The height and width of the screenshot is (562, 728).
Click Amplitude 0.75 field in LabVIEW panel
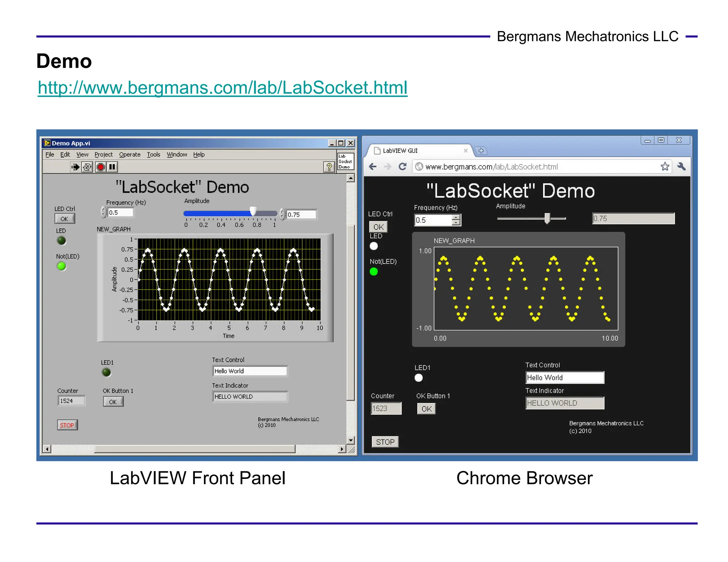coord(301,214)
